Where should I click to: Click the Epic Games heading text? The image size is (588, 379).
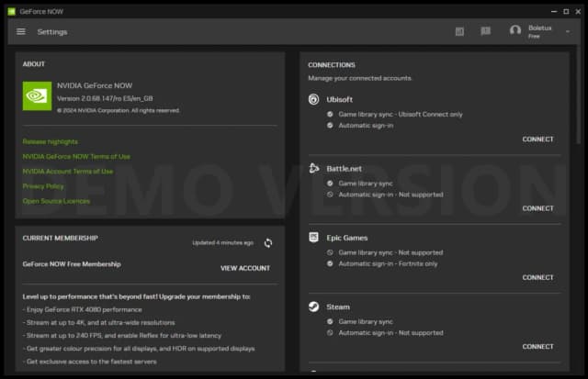347,238
